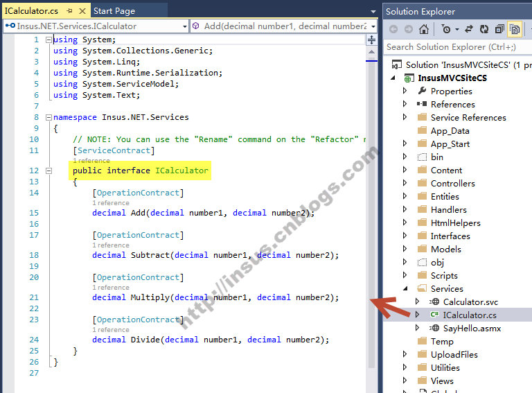
Task: Click the Divide method name in code
Action: [145, 340]
